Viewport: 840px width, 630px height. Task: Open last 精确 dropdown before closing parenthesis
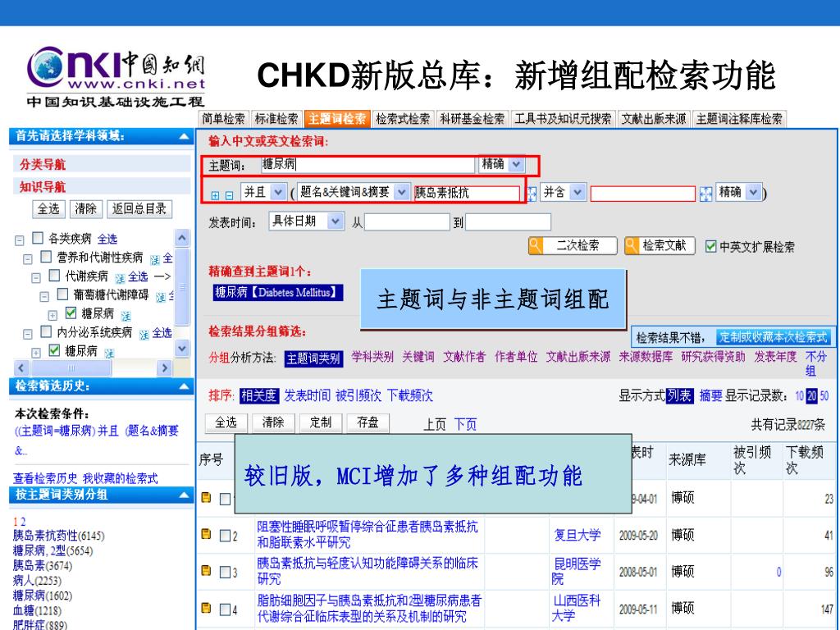pos(753,192)
